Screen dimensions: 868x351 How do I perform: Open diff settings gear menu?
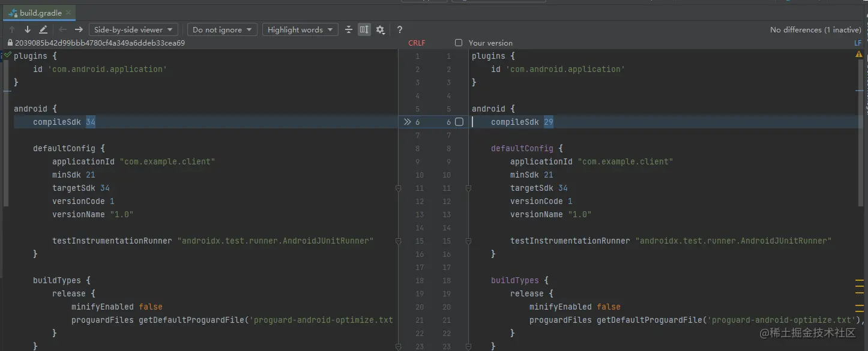(380, 29)
